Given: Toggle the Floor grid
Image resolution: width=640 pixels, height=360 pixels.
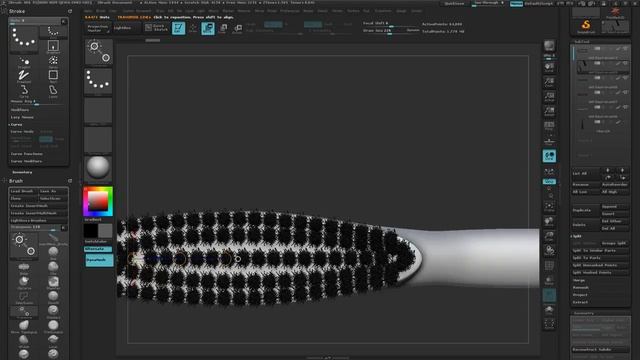Looking at the screenshot, I should [549, 141].
